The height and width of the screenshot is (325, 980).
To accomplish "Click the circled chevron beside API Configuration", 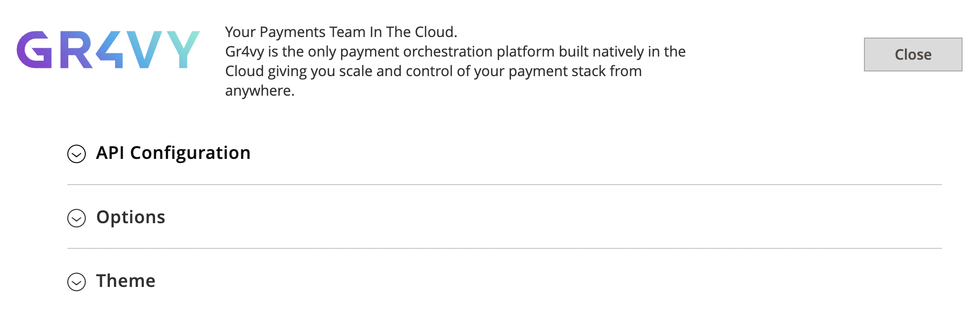I will tap(77, 154).
